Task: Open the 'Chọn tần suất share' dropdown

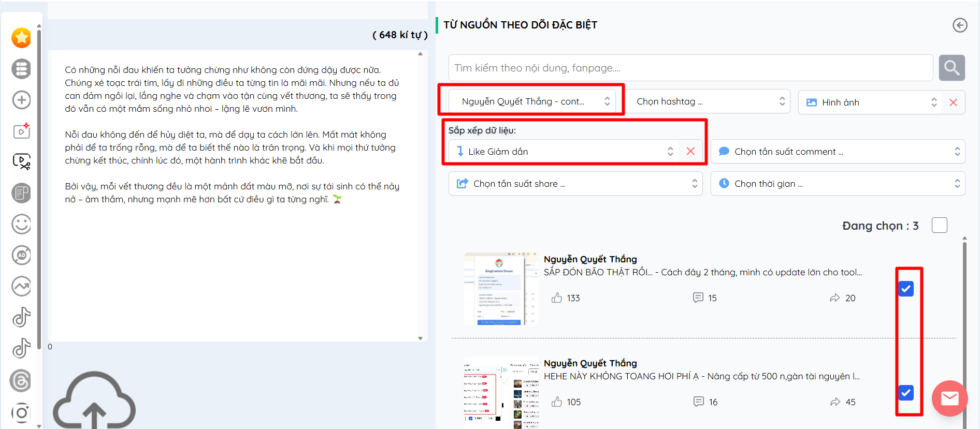Action: (x=575, y=184)
